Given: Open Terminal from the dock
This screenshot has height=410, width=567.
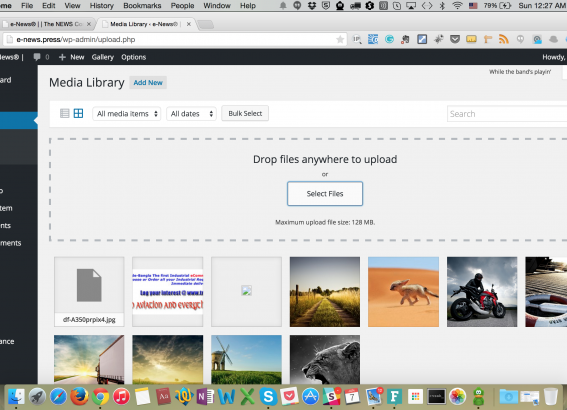Looking at the screenshot, I should coord(436,397).
